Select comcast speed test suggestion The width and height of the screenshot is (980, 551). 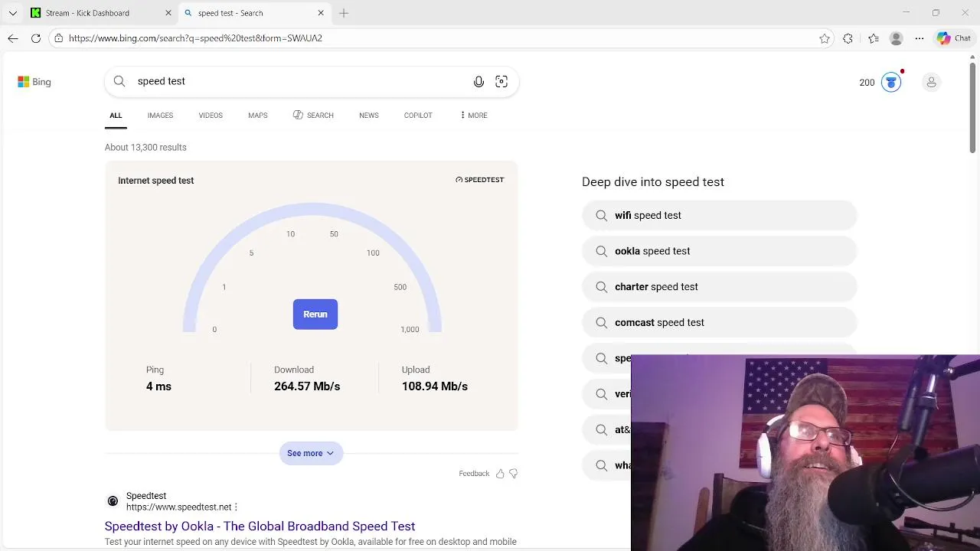tap(719, 323)
